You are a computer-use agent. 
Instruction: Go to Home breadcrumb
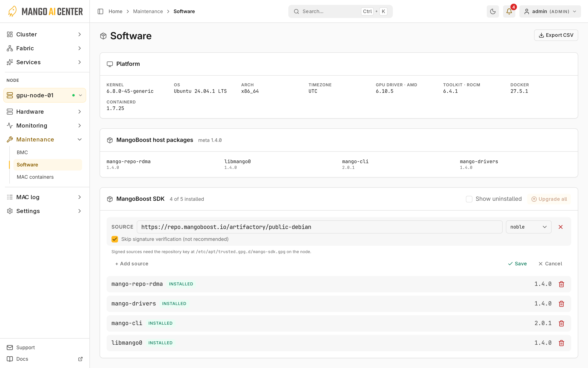tap(115, 11)
